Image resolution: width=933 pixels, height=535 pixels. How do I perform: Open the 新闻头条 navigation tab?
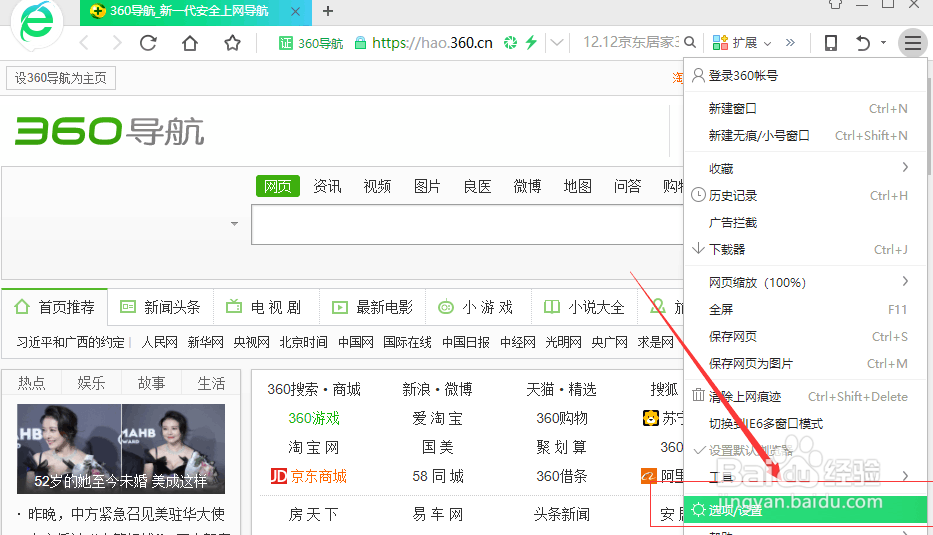(x=161, y=307)
